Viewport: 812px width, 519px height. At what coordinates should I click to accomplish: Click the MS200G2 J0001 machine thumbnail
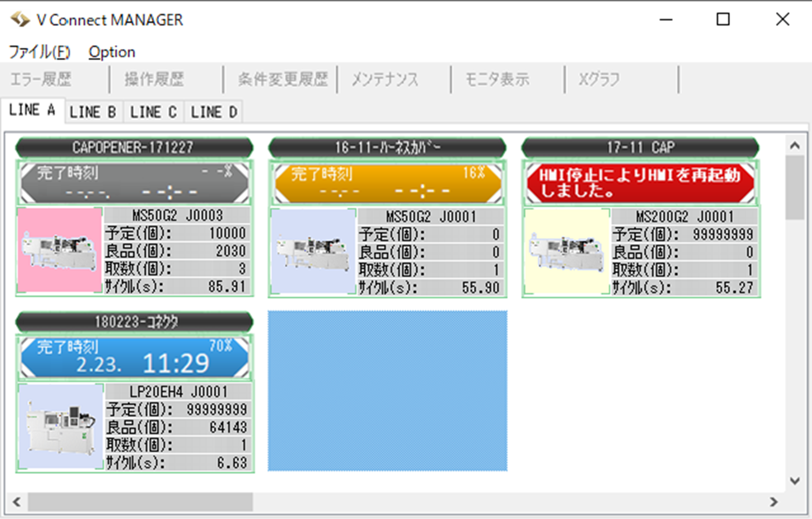(x=566, y=251)
